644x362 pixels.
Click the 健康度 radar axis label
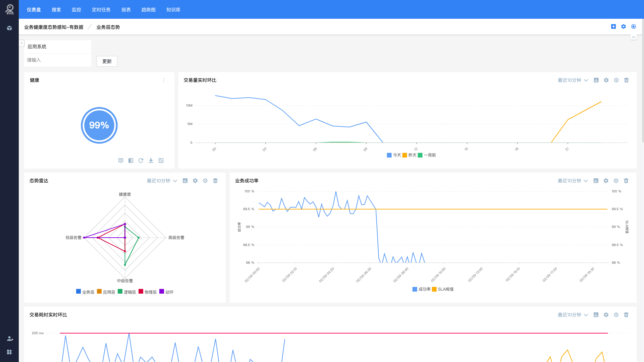125,194
